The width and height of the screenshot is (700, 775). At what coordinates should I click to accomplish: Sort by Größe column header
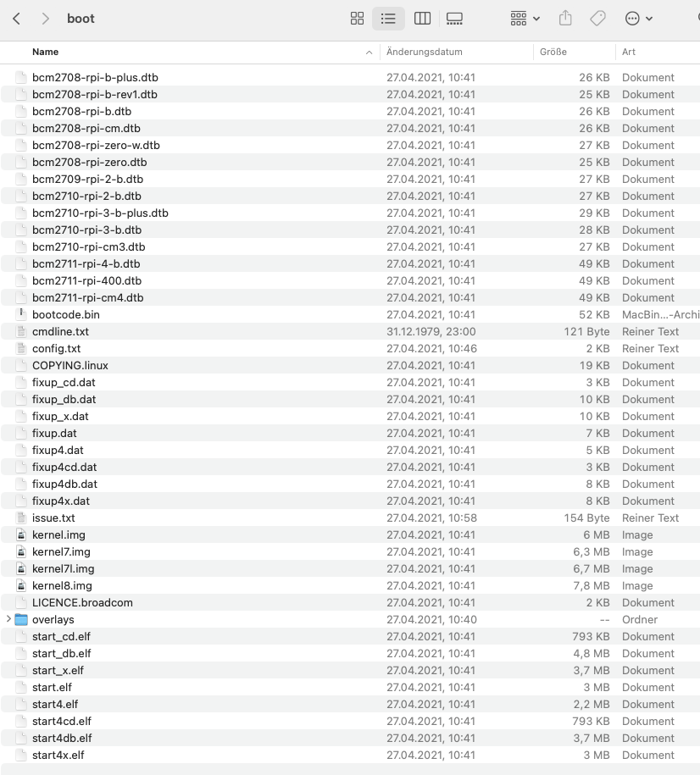tap(553, 52)
